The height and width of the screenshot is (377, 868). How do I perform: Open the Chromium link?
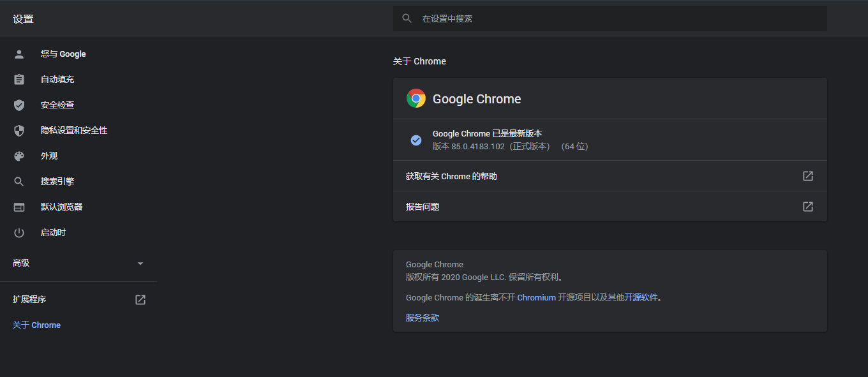tap(536, 298)
